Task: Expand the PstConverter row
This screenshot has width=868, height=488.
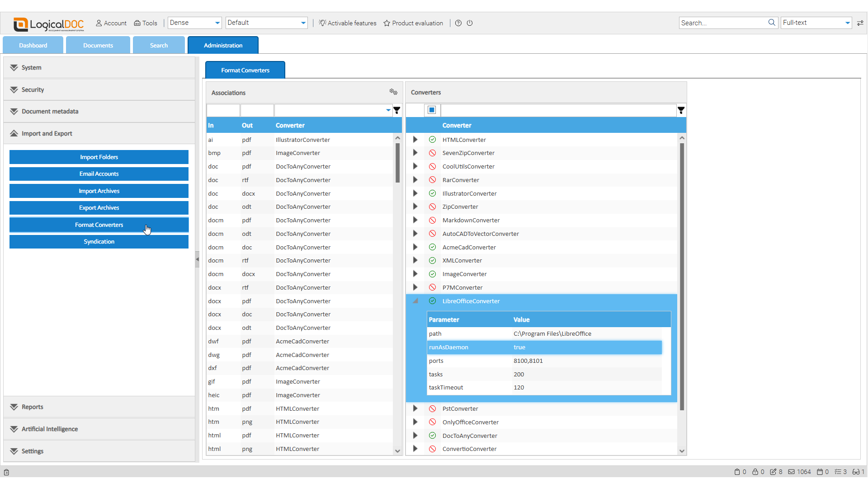Action: [x=415, y=408]
